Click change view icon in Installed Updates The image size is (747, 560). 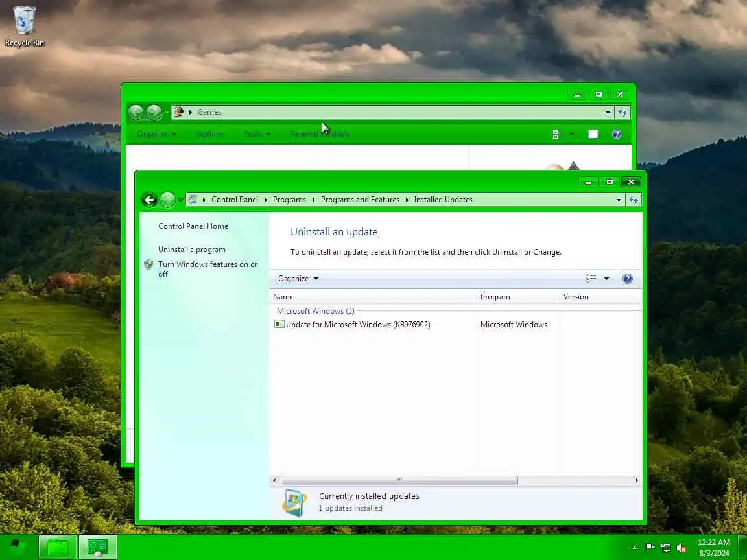pos(591,279)
